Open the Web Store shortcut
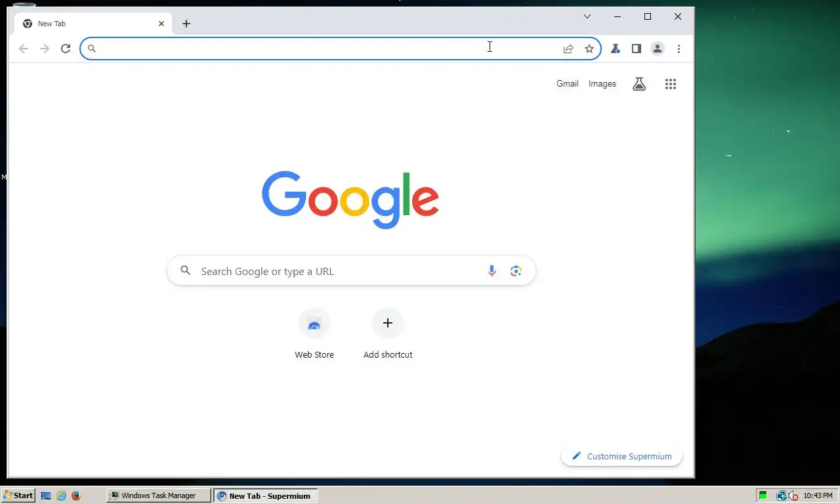 click(314, 335)
